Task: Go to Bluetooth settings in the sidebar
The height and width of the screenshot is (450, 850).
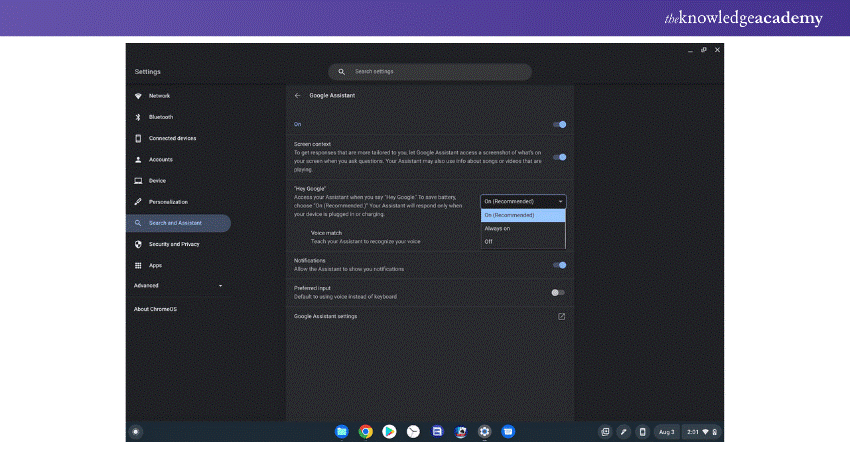Action: pyautogui.click(x=161, y=117)
